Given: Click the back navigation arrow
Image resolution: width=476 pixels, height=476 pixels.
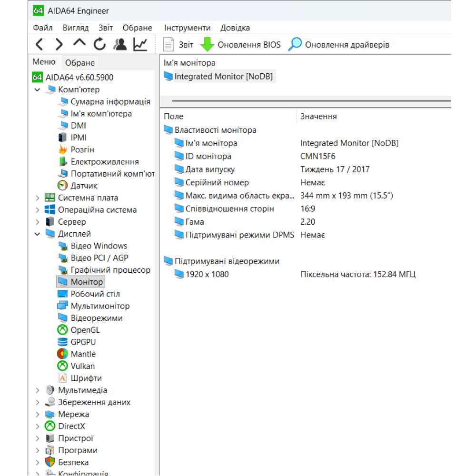Looking at the screenshot, I should pyautogui.click(x=39, y=44).
